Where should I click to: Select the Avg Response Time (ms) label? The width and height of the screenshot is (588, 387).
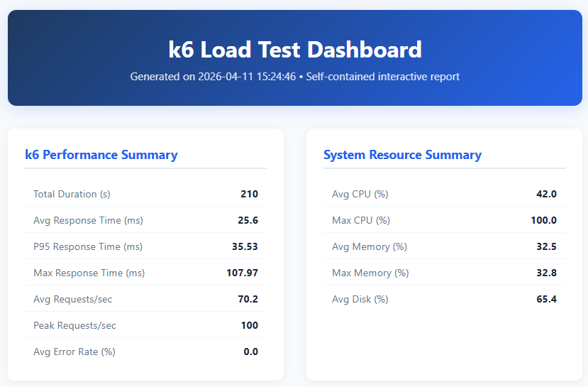pyautogui.click(x=88, y=220)
